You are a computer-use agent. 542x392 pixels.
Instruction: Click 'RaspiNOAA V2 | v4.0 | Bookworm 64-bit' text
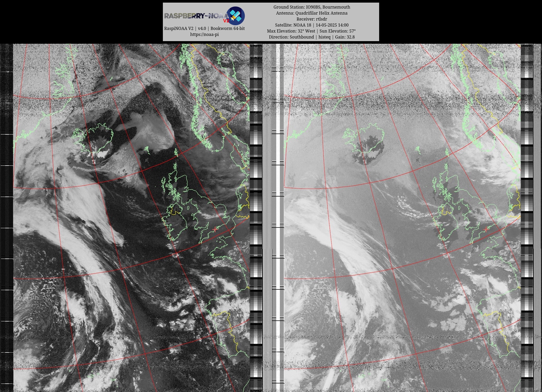click(x=204, y=28)
